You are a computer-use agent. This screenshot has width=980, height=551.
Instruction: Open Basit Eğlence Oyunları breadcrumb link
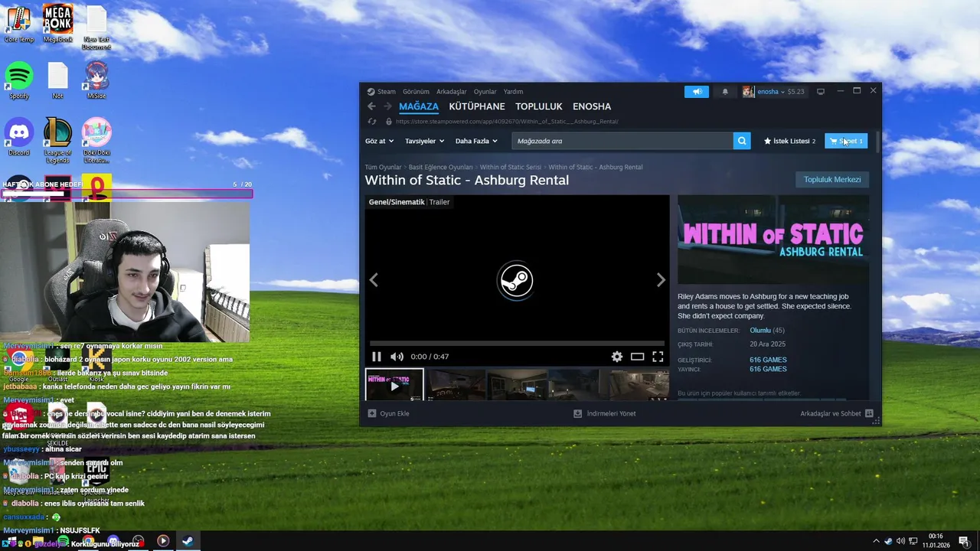[440, 167]
